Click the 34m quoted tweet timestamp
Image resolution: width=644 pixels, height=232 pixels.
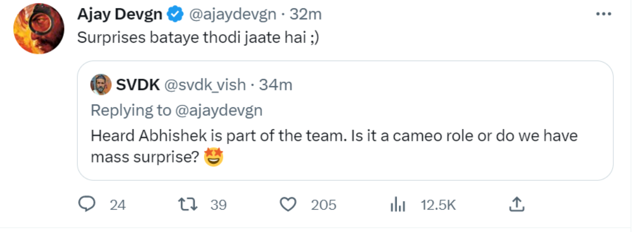pos(276,85)
